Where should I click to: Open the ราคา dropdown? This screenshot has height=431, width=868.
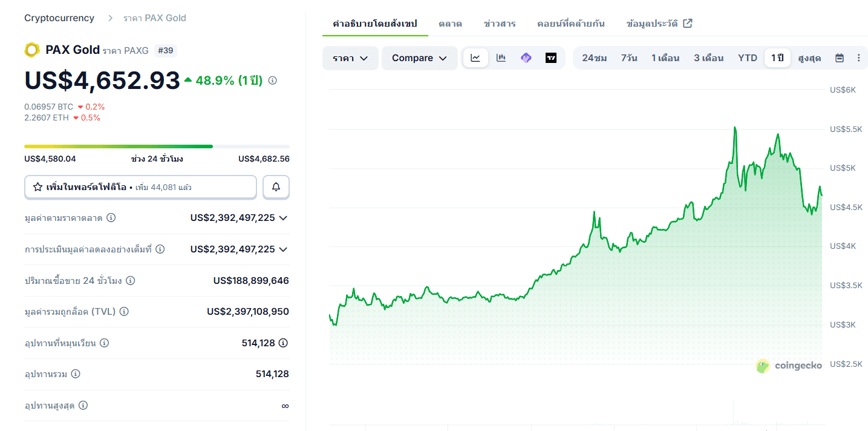350,58
